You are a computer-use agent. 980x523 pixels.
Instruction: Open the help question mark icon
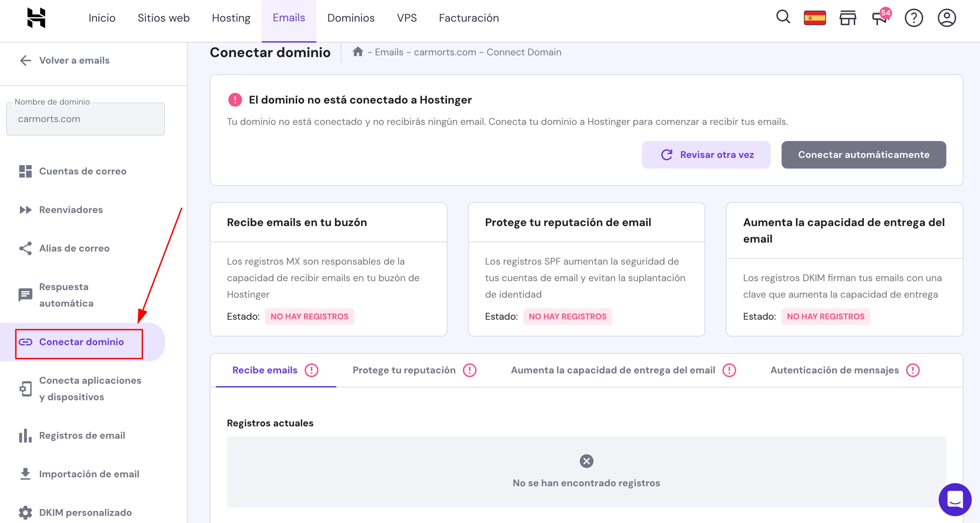click(x=914, y=18)
